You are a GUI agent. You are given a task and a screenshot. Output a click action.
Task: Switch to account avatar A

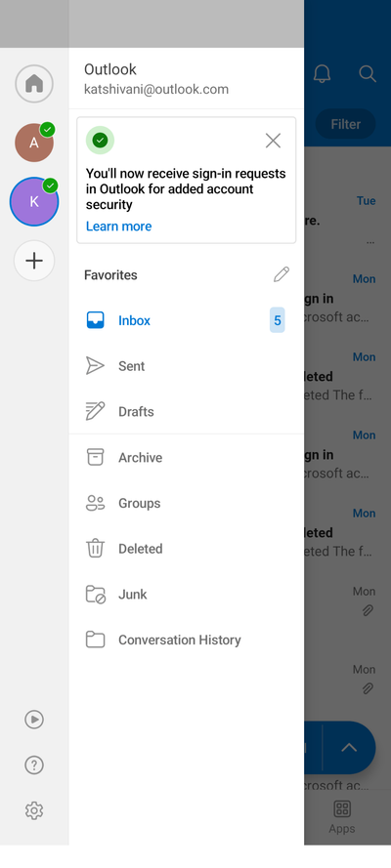tap(34, 143)
